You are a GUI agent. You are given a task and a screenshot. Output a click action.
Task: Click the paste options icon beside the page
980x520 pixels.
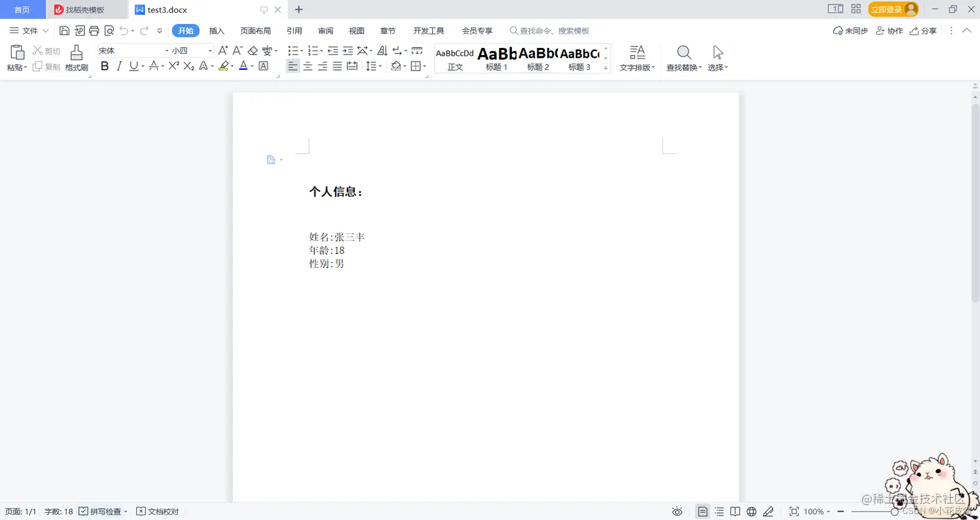tap(272, 160)
